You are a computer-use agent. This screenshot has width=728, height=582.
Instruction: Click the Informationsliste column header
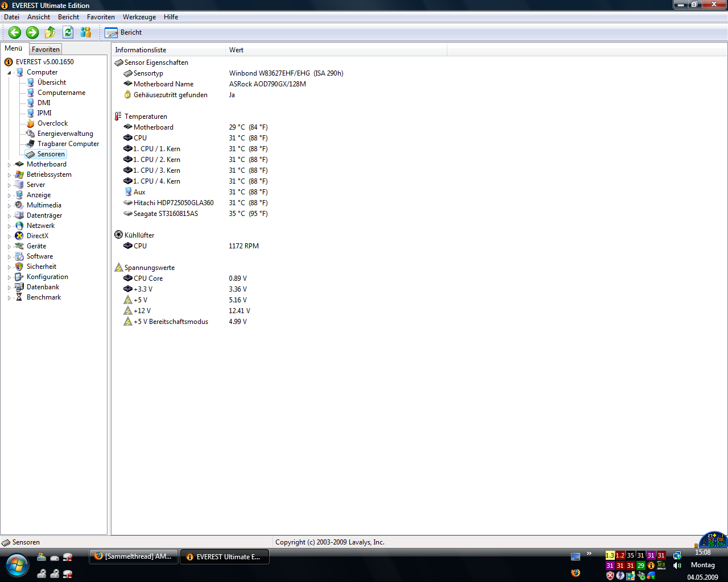(168, 50)
